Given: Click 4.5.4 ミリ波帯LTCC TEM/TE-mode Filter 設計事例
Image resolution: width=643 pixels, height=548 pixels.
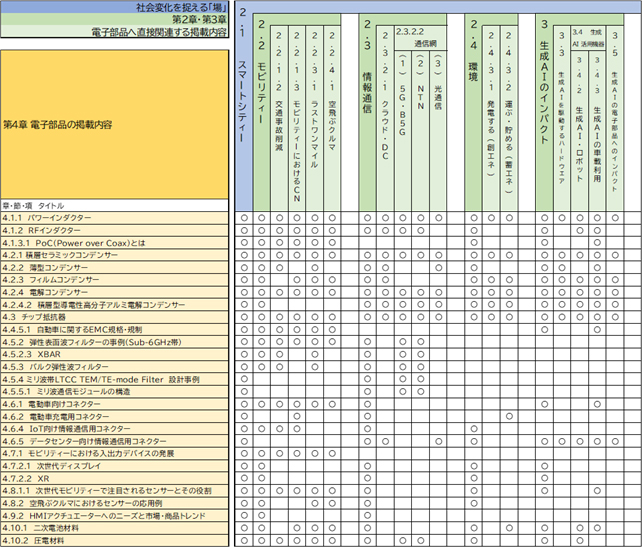Looking at the screenshot, I should pyautogui.click(x=114, y=379).
